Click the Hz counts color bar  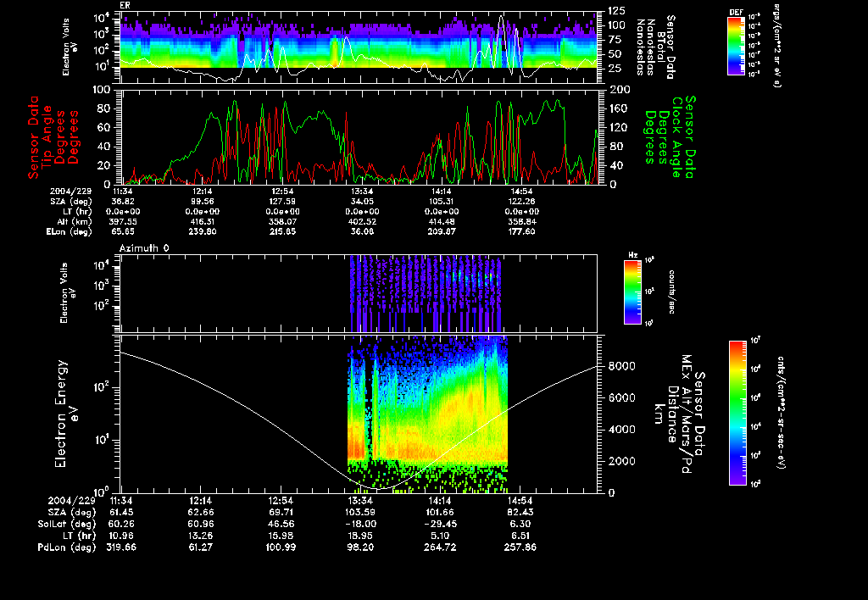[632, 292]
